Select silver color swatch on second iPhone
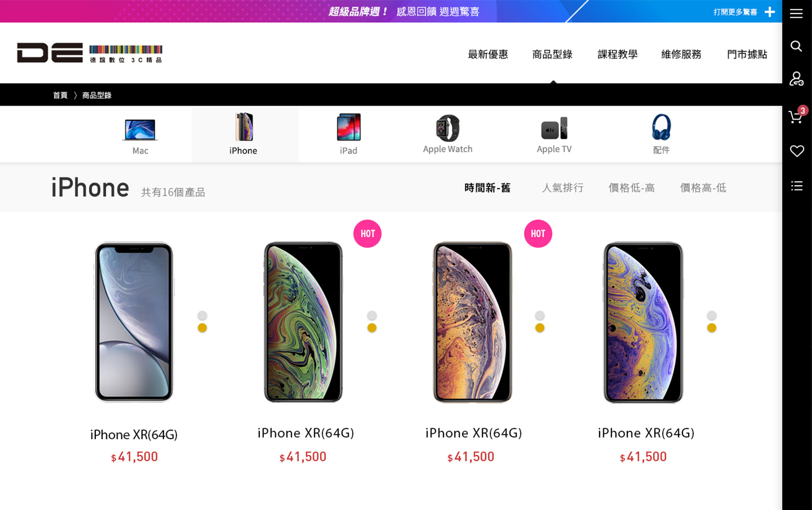The height and width of the screenshot is (510, 812). tap(372, 315)
